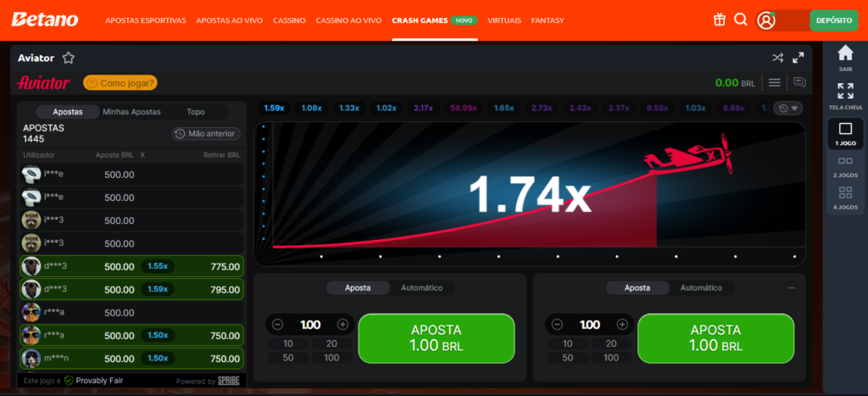Open the Aviator chat icon
Screen dimensions: 868x396
[x=799, y=82]
